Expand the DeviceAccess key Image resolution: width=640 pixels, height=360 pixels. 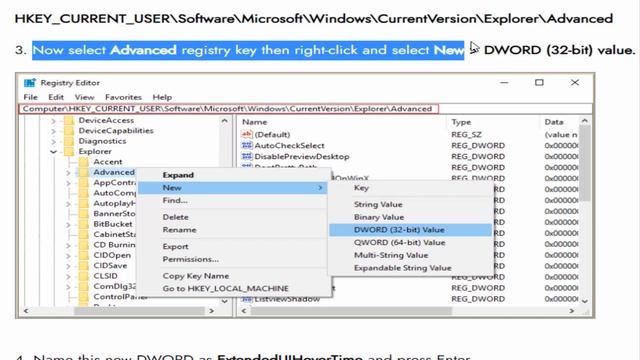pos(53,121)
